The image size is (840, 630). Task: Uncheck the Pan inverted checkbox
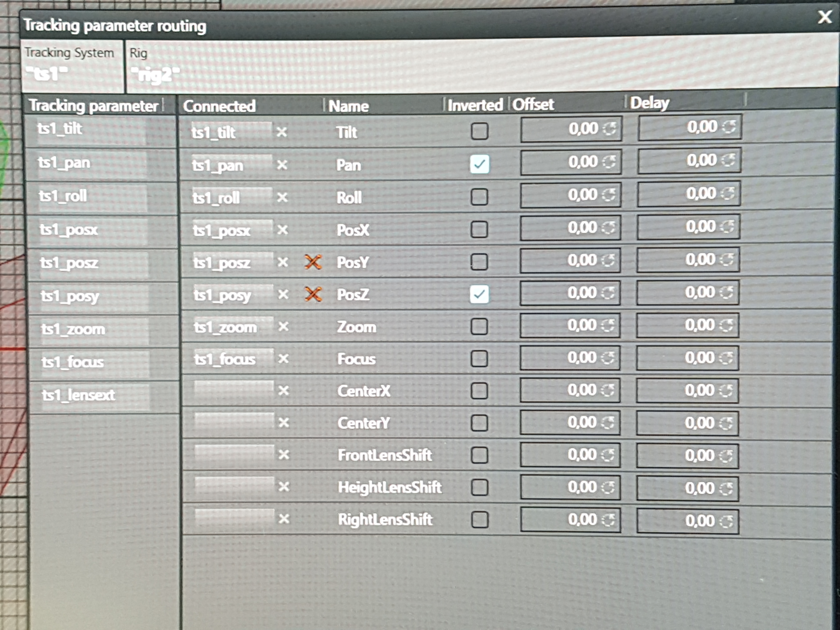pyautogui.click(x=479, y=164)
